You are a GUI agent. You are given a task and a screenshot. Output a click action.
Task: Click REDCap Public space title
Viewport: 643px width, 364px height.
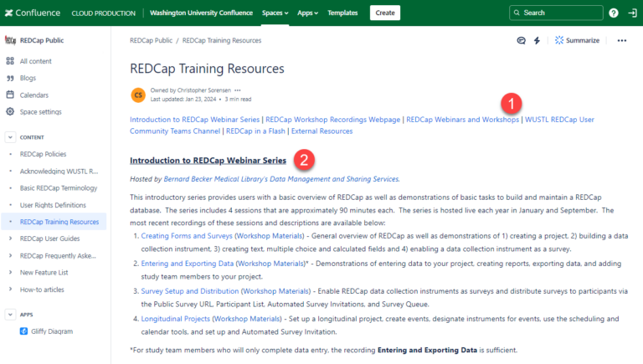click(42, 40)
